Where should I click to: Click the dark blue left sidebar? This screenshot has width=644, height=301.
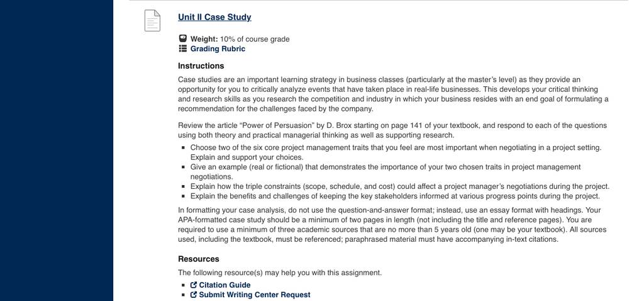[x=56, y=150]
